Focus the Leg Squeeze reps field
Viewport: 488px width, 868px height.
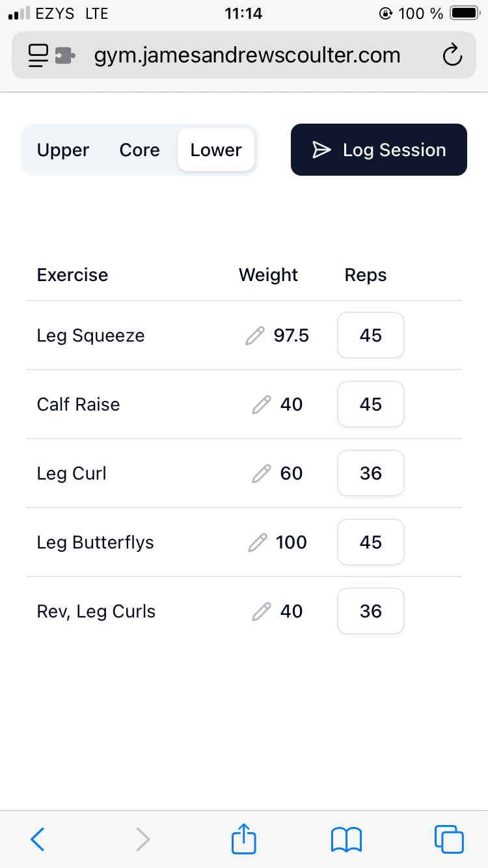coord(371,335)
